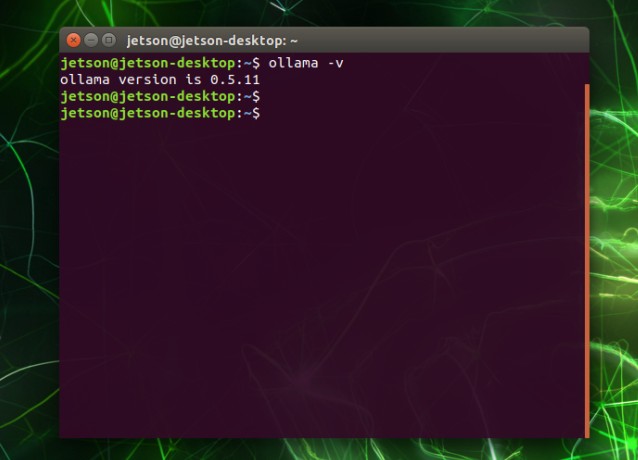Screen dimensions: 638x460
Task: Close the jetson terminal window
Action: [73, 40]
